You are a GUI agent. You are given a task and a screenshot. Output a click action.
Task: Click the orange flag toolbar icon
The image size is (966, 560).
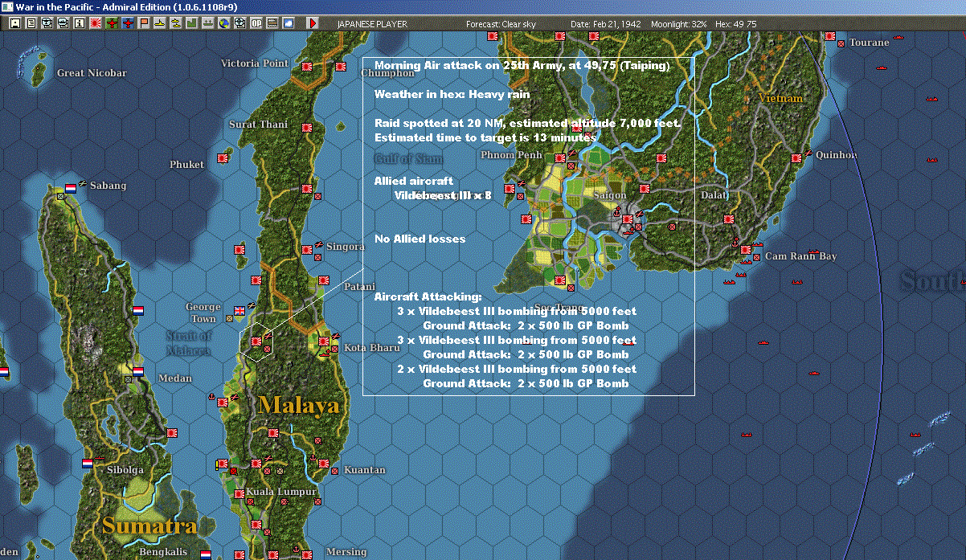point(144,23)
